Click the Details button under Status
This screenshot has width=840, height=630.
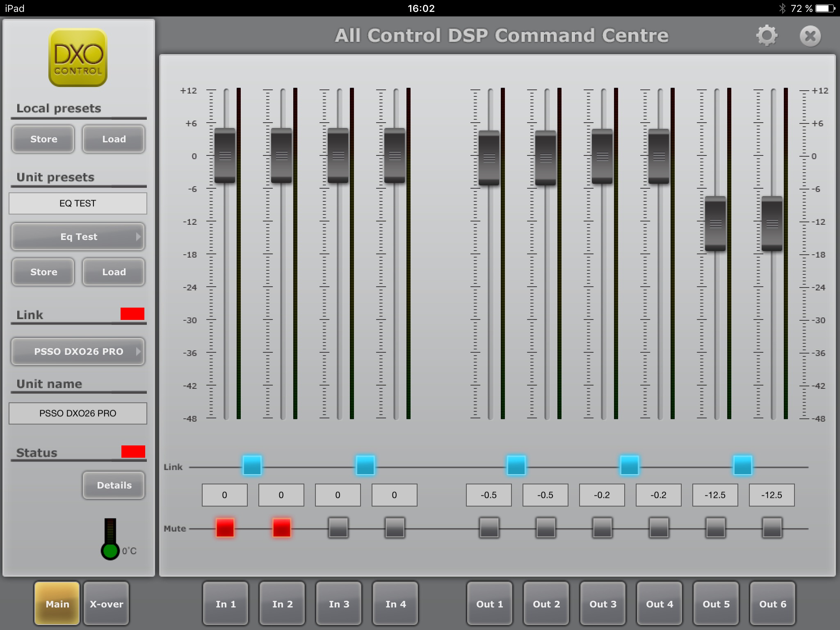[x=114, y=485]
